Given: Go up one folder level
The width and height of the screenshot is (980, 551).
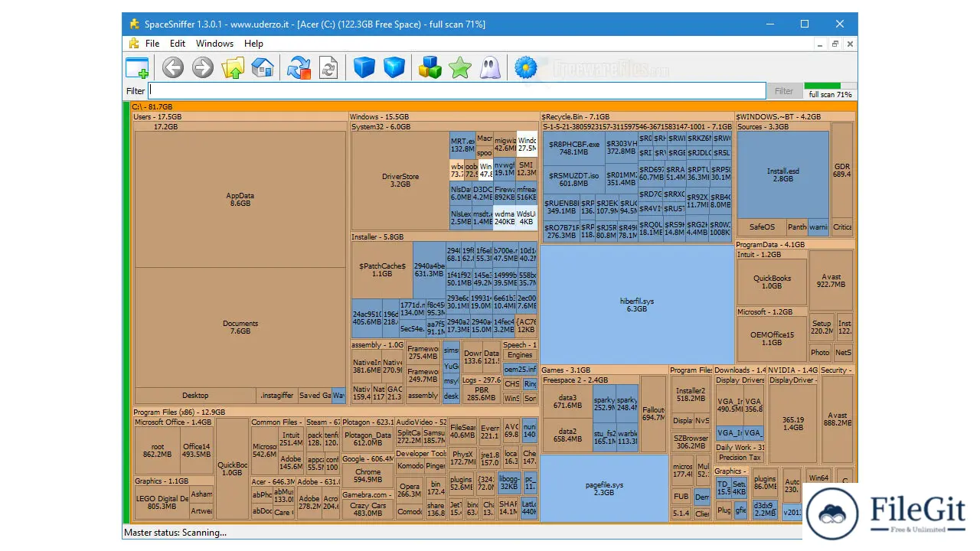Looking at the screenshot, I should (x=233, y=67).
